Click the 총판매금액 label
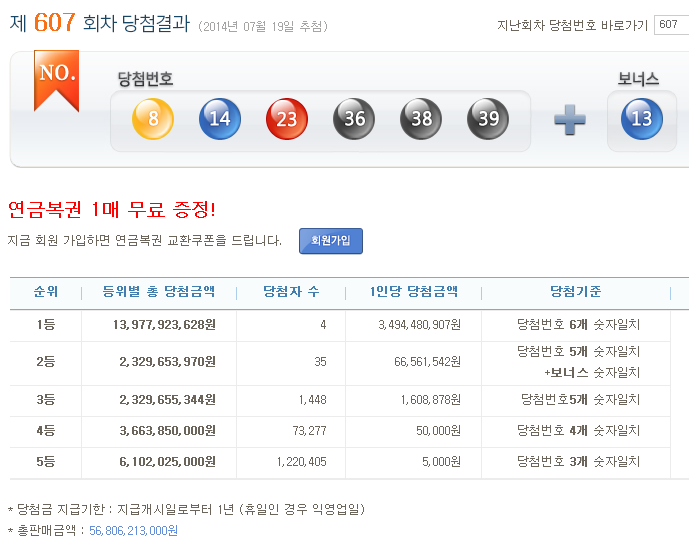The width and height of the screenshot is (689, 551). (47, 530)
